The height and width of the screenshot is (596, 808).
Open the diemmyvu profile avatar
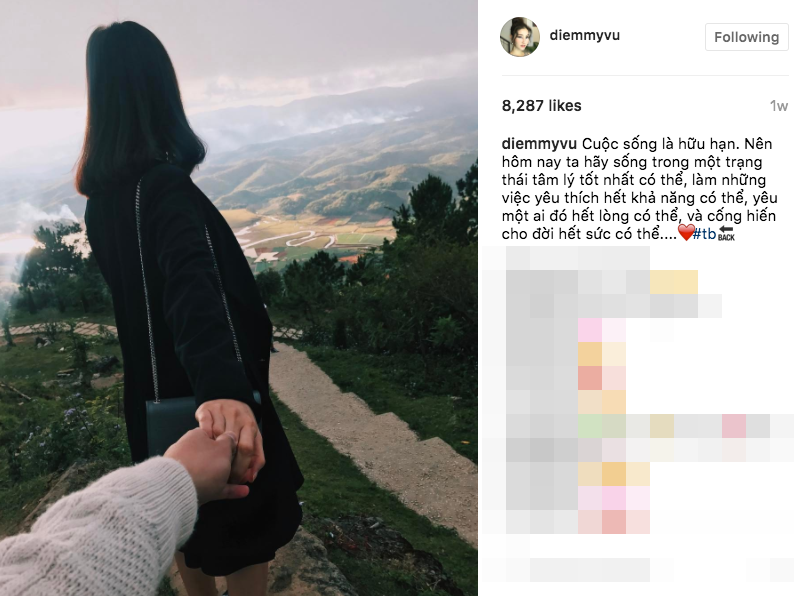click(x=520, y=37)
